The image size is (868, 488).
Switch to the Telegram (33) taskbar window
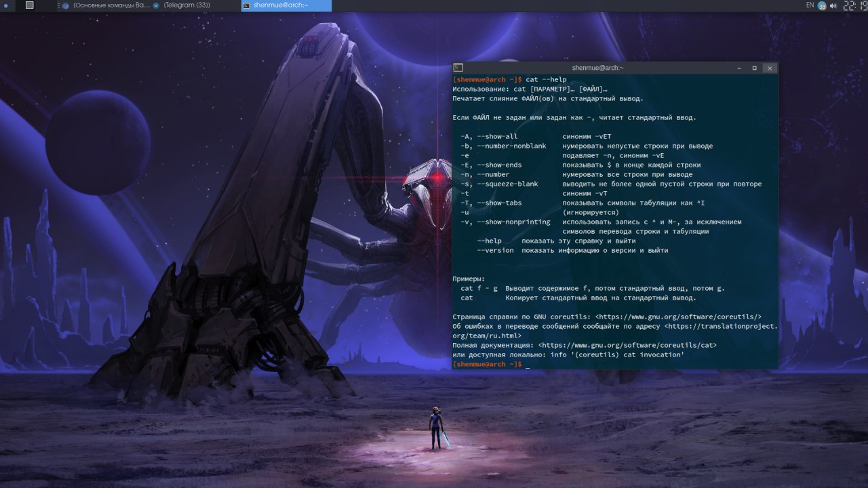coord(181,5)
